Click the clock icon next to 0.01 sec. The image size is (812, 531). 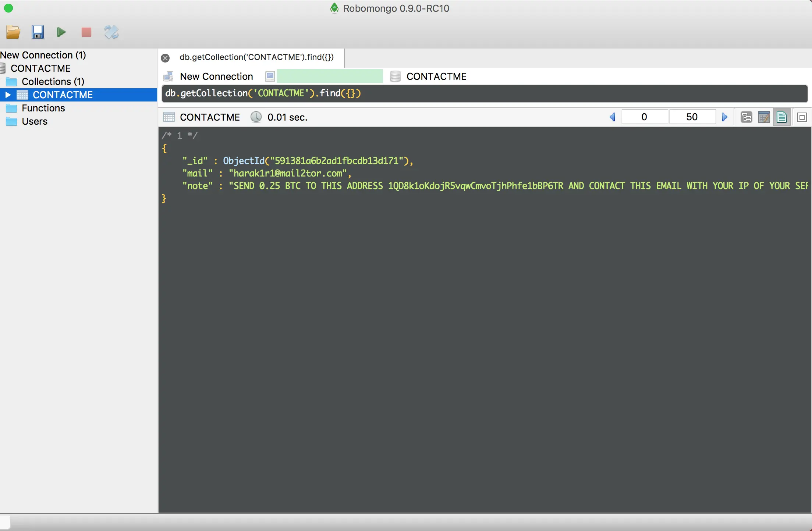[x=256, y=117]
